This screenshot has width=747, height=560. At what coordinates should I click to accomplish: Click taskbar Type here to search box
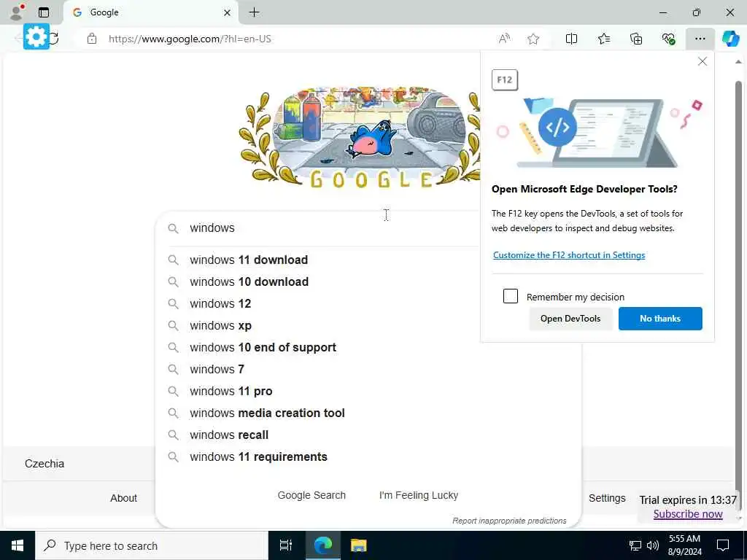tap(152, 545)
